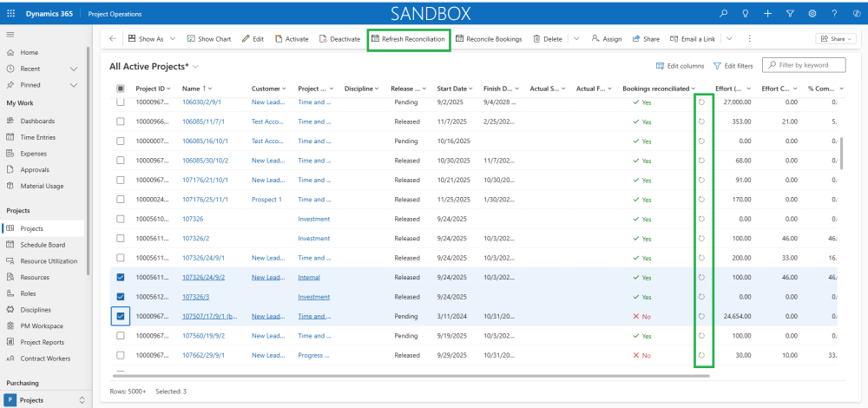Expand the Pinned section in sidebar
This screenshot has width=868, height=408.
point(74,85)
